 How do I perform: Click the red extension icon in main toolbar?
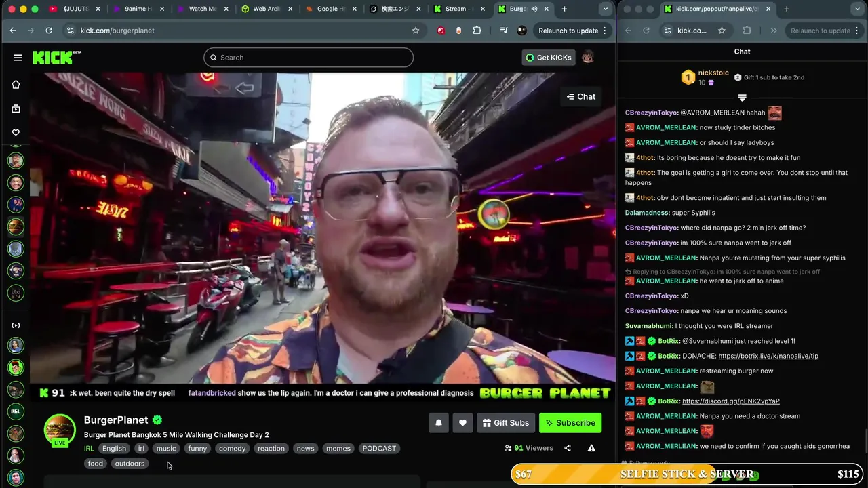coord(441,30)
